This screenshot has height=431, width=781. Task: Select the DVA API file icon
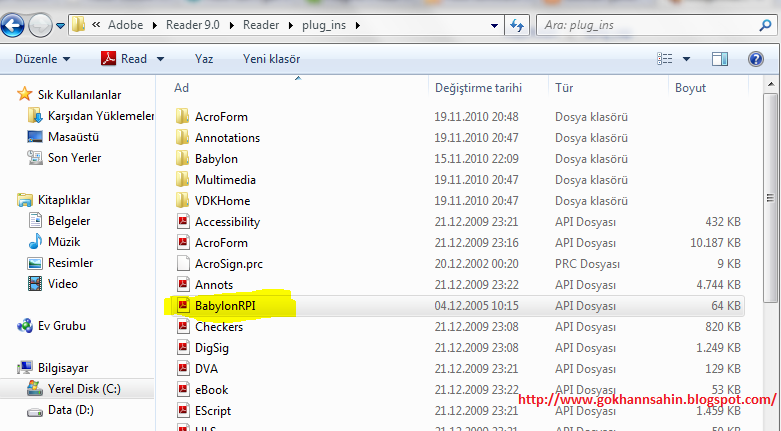point(183,368)
